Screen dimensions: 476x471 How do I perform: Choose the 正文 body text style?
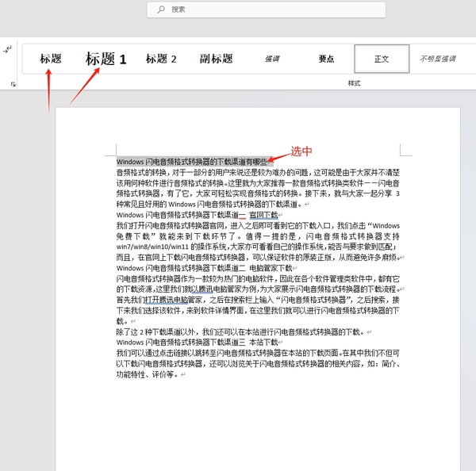tap(382, 59)
